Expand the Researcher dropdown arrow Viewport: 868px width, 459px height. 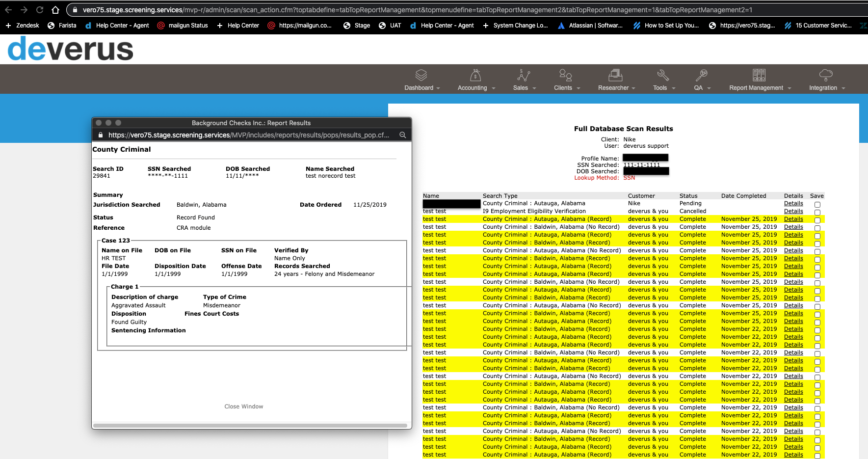click(633, 88)
